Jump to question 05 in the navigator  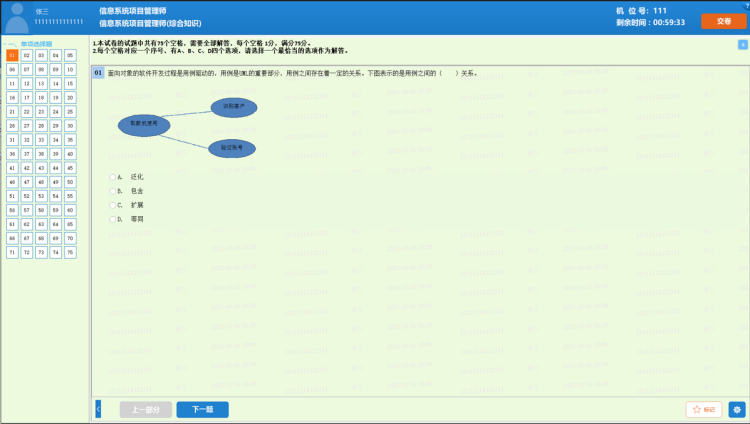70,55
